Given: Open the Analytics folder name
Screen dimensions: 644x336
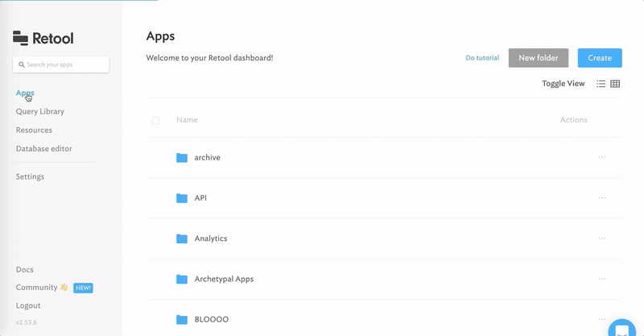Looking at the screenshot, I should [211, 239].
